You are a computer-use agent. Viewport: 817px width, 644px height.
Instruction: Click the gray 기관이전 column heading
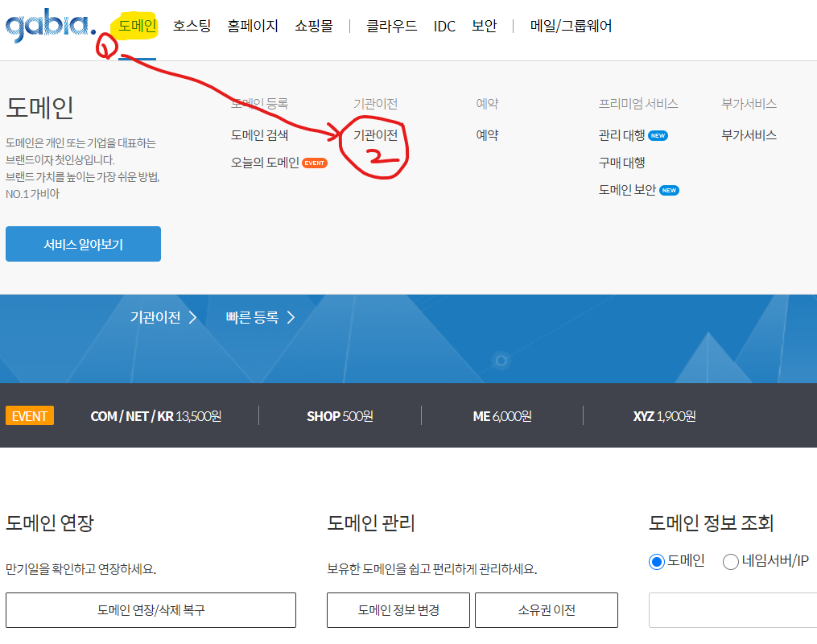(x=375, y=104)
